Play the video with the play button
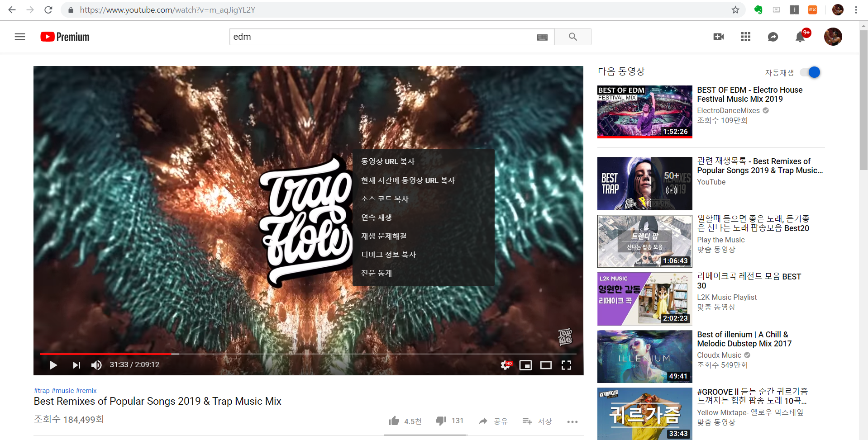 [53, 365]
